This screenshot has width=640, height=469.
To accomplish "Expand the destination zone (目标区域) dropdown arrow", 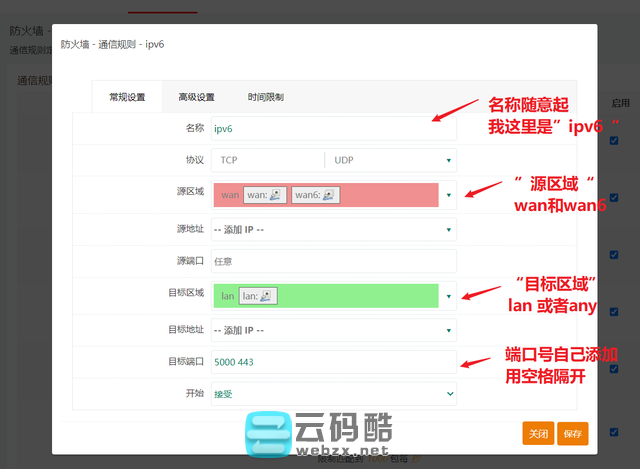I will tap(448, 295).
